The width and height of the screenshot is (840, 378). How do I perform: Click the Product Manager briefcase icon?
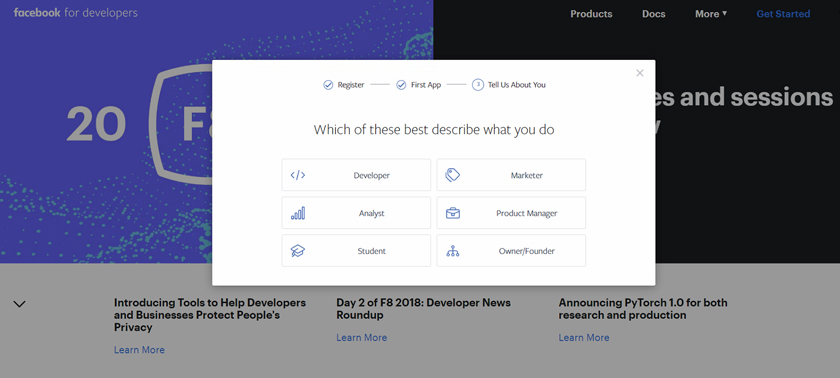pos(453,213)
